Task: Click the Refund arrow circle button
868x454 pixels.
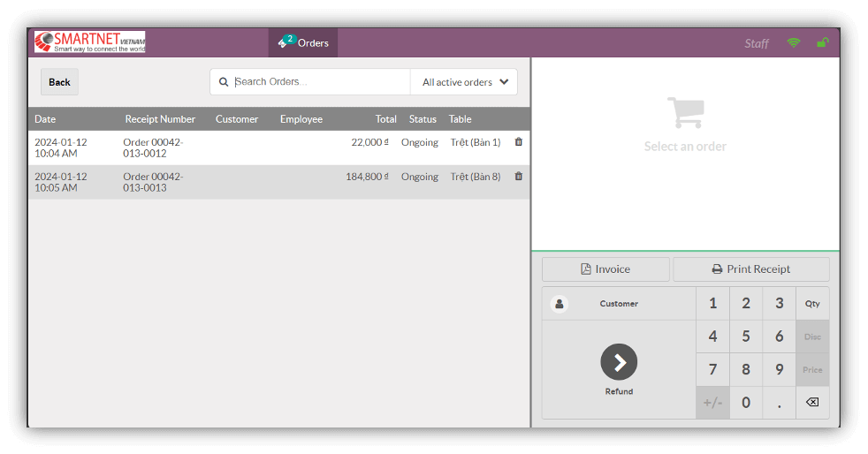Action: pos(619,362)
